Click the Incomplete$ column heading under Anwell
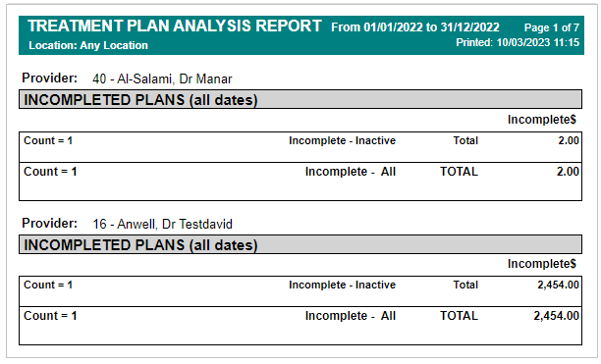 point(542,264)
